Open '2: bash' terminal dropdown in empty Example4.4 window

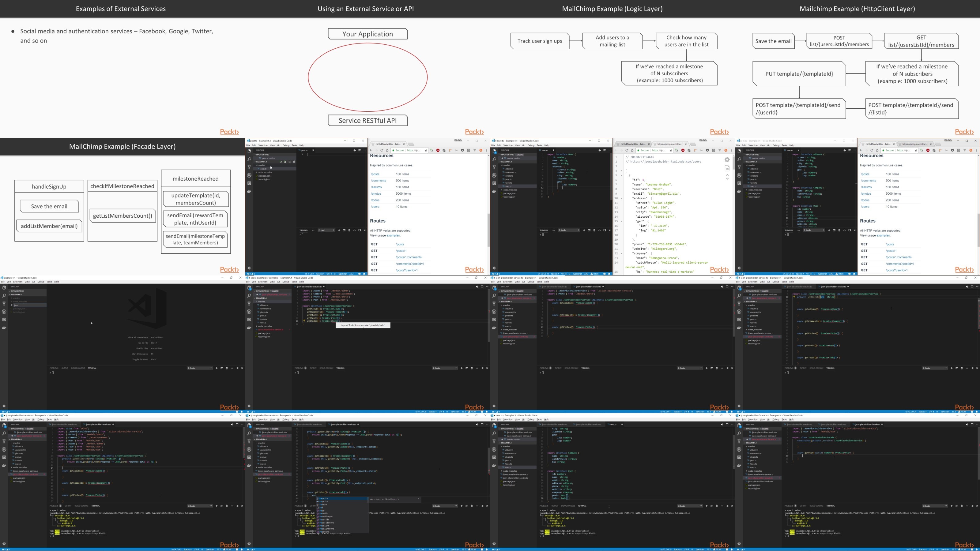(x=200, y=368)
